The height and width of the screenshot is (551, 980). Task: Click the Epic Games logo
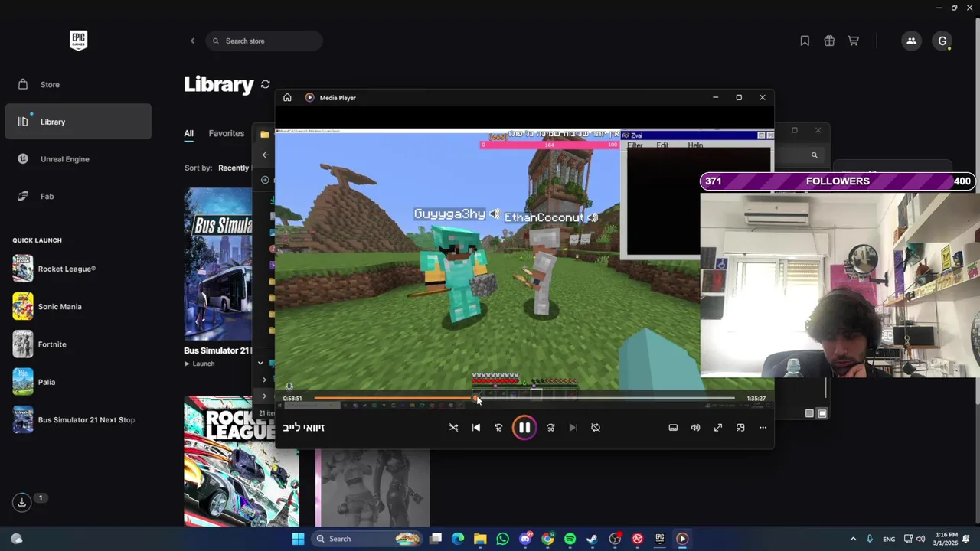pyautogui.click(x=78, y=41)
